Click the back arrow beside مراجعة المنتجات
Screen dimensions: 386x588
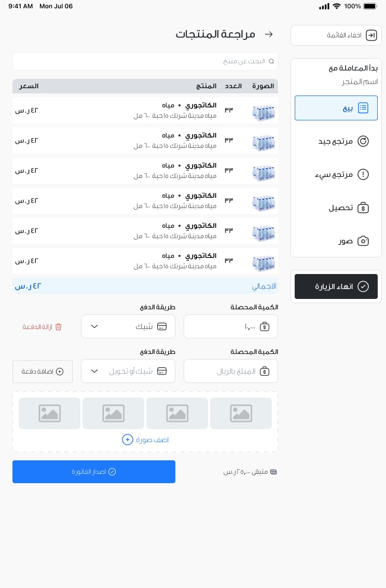(x=269, y=34)
